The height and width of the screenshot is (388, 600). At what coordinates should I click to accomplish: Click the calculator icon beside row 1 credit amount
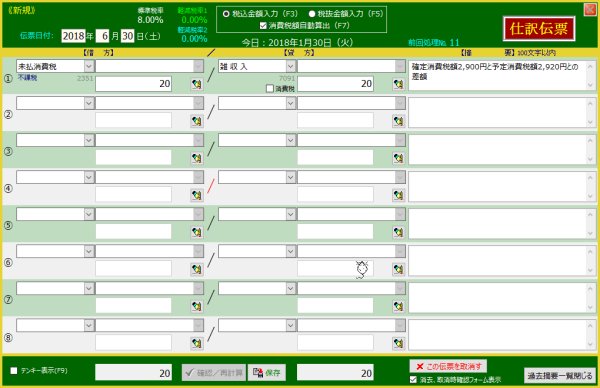coord(398,84)
